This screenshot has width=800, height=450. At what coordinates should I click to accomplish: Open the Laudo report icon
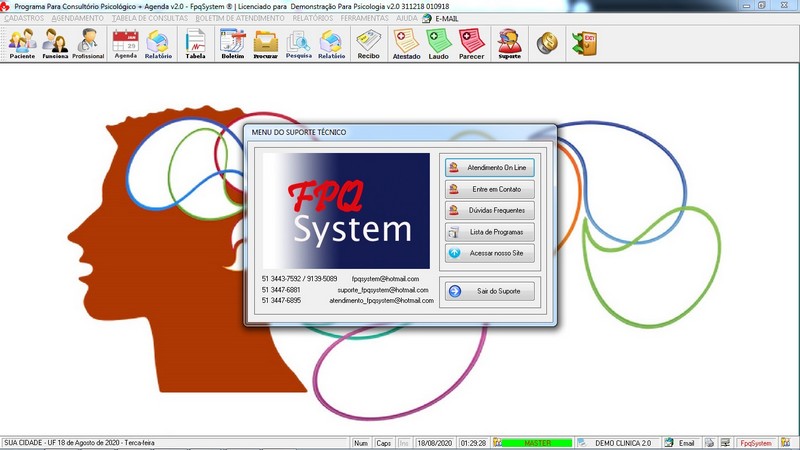(438, 44)
